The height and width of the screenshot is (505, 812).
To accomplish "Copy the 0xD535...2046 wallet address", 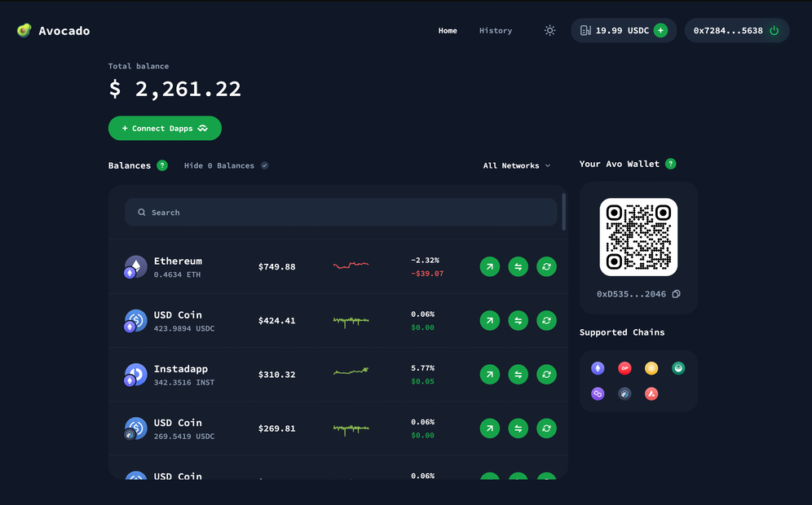I will pyautogui.click(x=676, y=294).
